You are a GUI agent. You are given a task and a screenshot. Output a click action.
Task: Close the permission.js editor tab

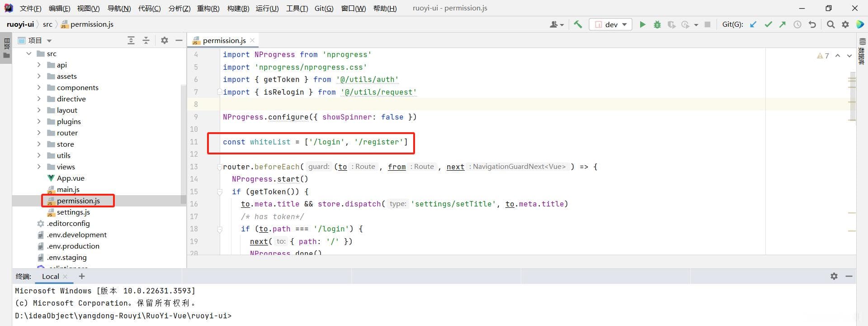tap(252, 40)
